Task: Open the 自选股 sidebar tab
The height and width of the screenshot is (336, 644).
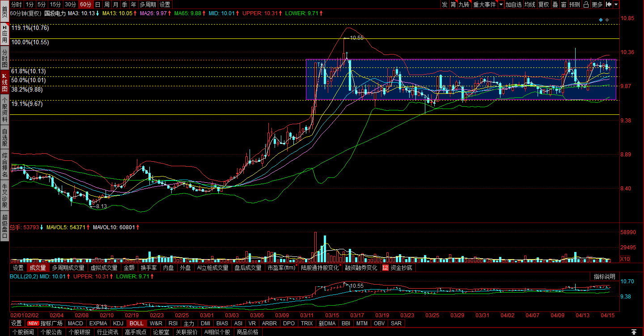Action: (4, 138)
